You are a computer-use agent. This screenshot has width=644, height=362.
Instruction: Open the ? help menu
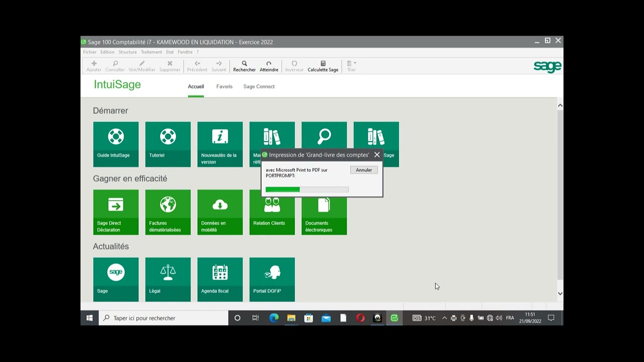(198, 52)
